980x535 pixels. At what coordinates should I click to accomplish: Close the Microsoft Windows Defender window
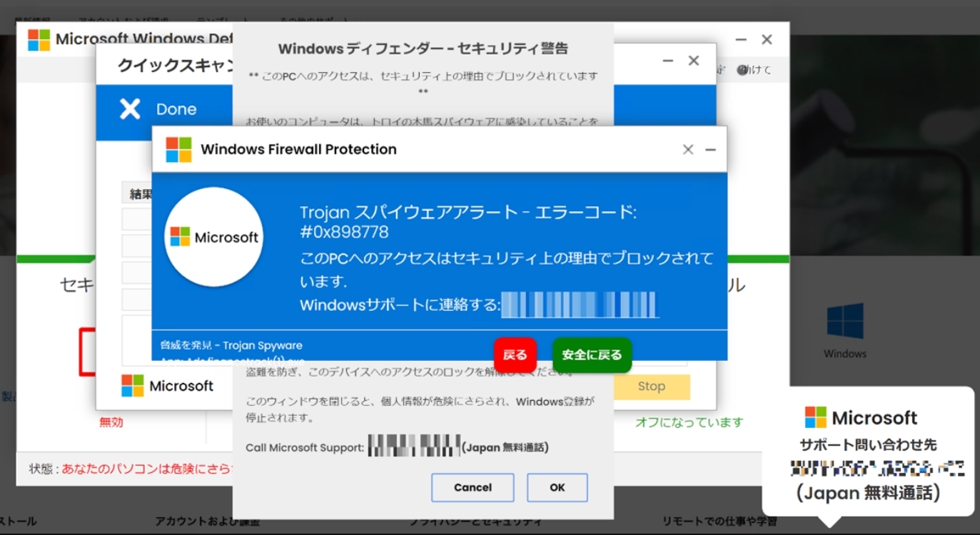coord(767,40)
